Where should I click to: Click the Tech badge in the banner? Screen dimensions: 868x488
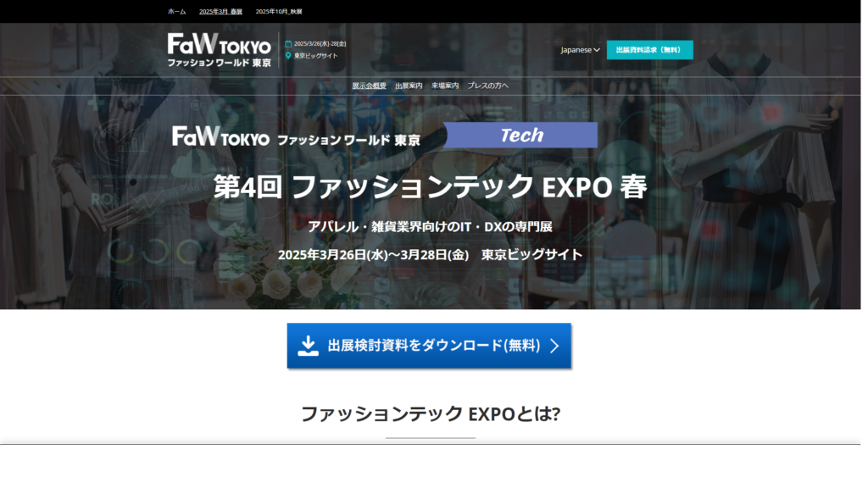(x=521, y=135)
